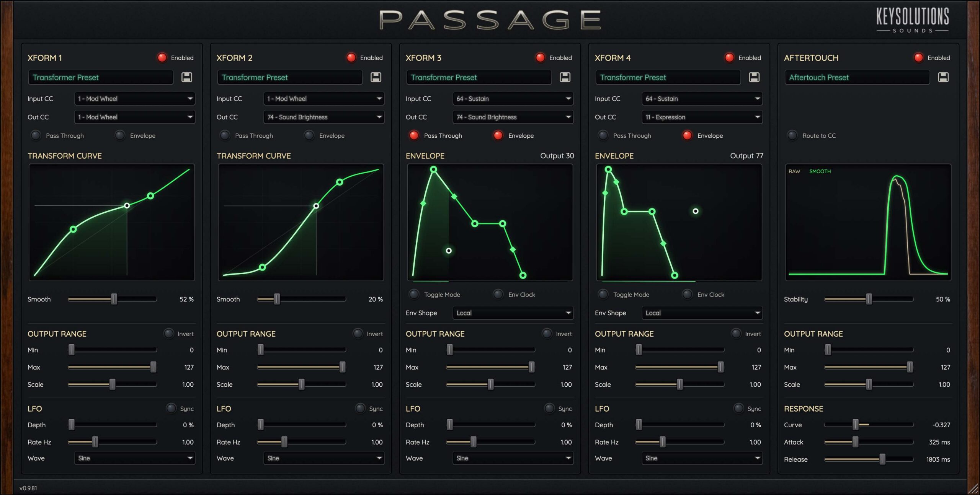Disable XFORM 2 using its Enabled light
This screenshot has height=495, width=980.
[x=351, y=58]
